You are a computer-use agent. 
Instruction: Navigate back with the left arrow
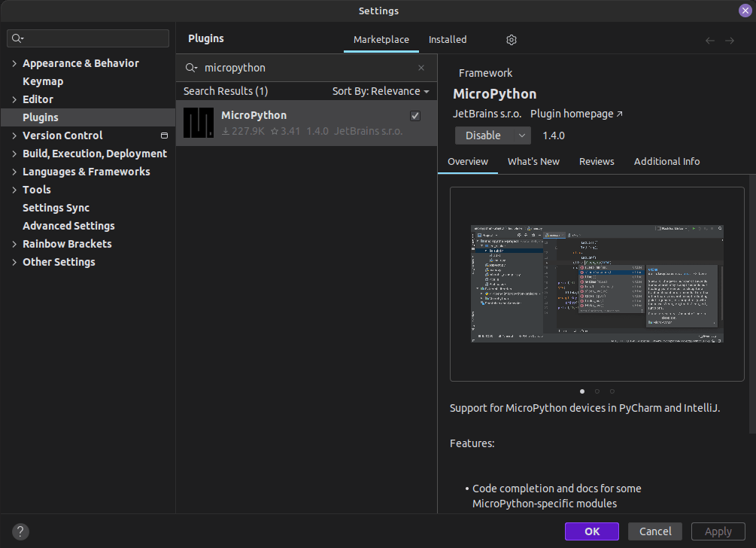point(709,41)
